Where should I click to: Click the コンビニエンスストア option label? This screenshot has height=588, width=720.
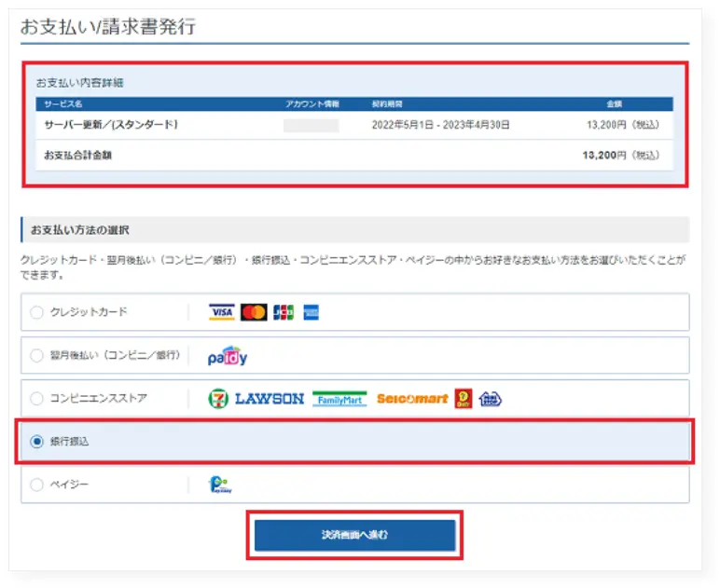[99, 398]
